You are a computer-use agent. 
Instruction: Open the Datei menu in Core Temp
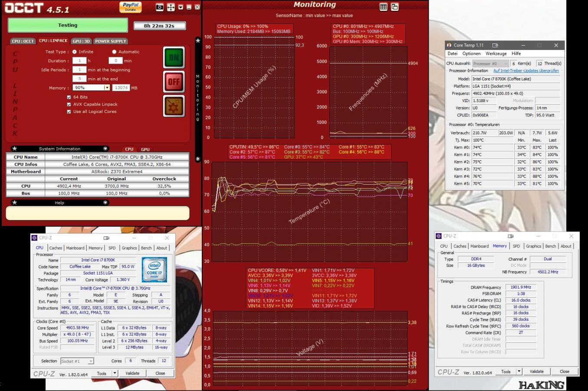point(453,53)
